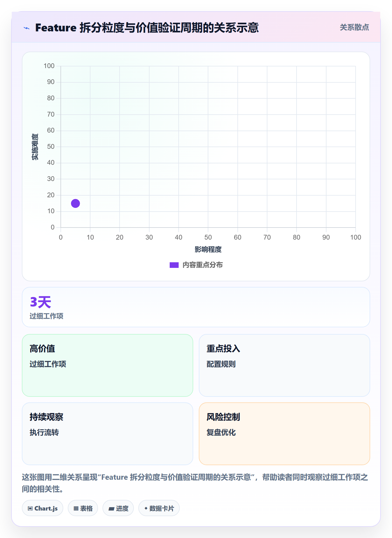Click the lightning bolt icon beside the title
The height and width of the screenshot is (538, 392).
coord(27,28)
